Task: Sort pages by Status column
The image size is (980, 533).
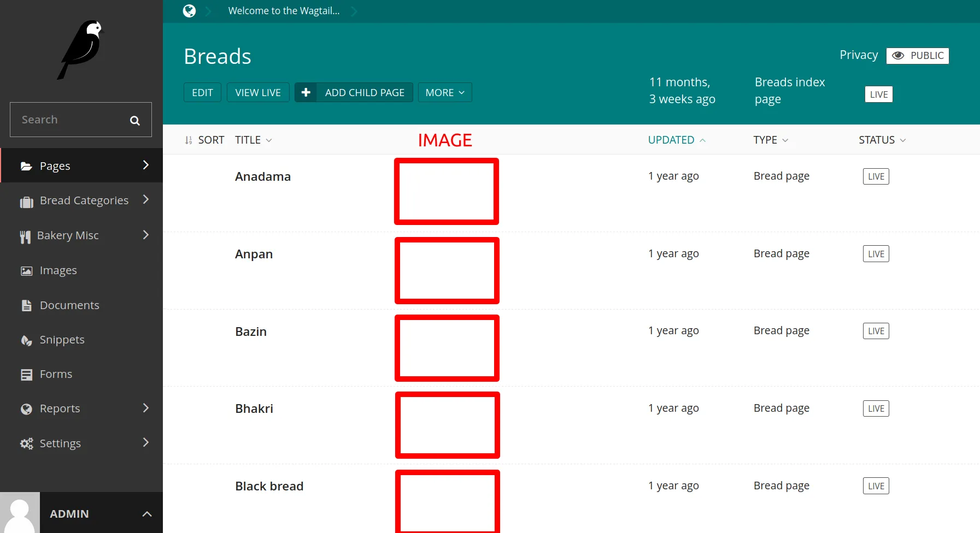Action: click(882, 140)
